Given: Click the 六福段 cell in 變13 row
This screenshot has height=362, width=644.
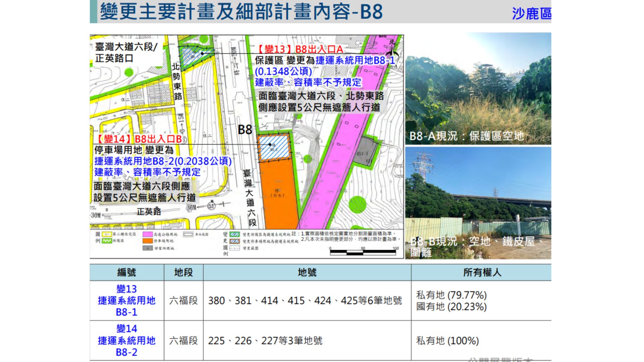Looking at the screenshot, I should (183, 300).
